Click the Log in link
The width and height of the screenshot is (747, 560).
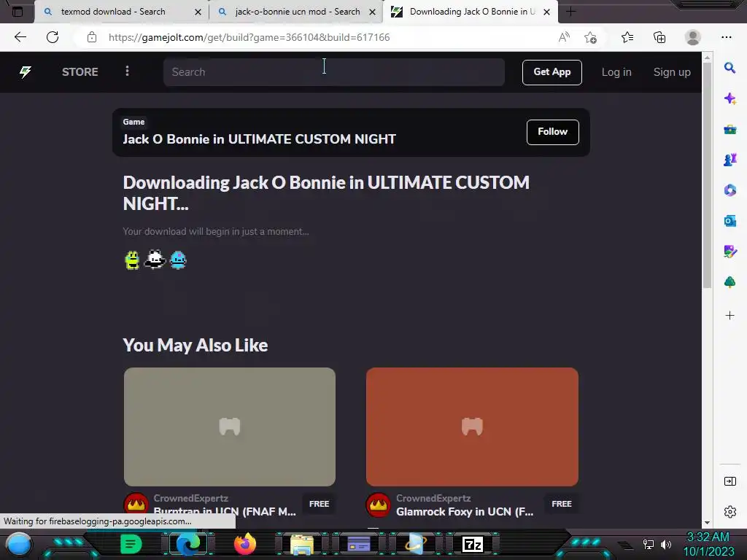pos(616,72)
